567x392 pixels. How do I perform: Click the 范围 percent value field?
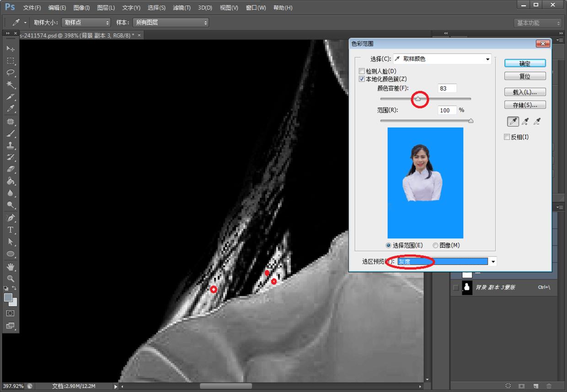pos(447,110)
